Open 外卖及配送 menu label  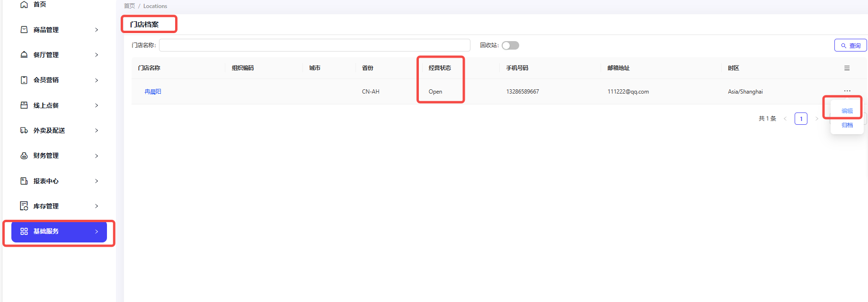tap(49, 130)
